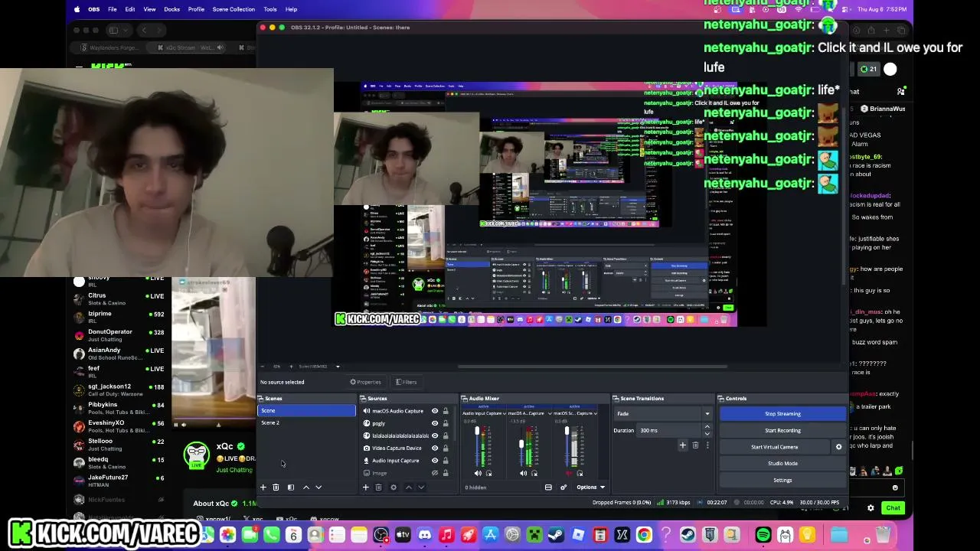The image size is (980, 551).
Task: Select Scene 2 in the Scenes list
Action: pos(306,423)
